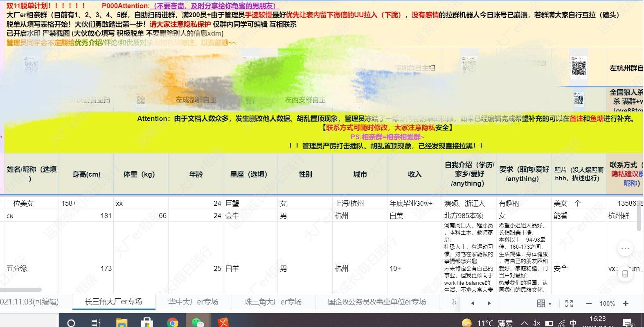The height and width of the screenshot is (327, 644).
Task: Expand hidden system tray icons chevron
Action: (x=524, y=323)
